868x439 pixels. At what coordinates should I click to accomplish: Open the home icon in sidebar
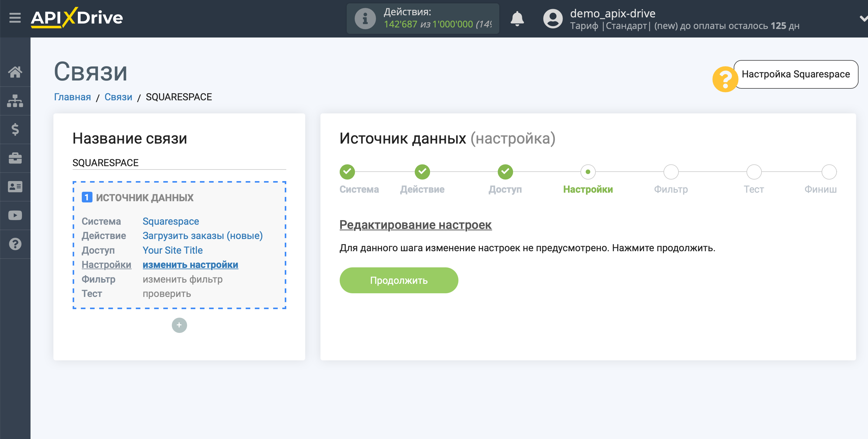pos(15,72)
